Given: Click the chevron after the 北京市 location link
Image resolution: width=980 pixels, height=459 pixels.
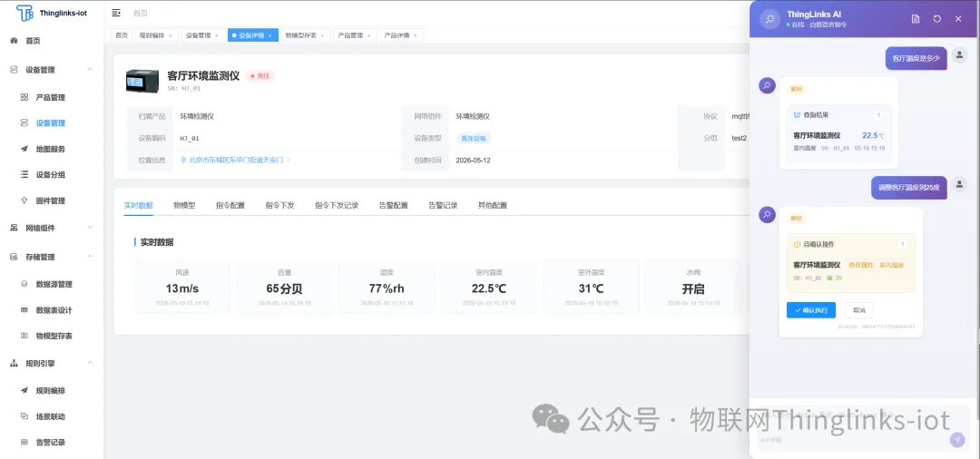Looking at the screenshot, I should [x=289, y=160].
